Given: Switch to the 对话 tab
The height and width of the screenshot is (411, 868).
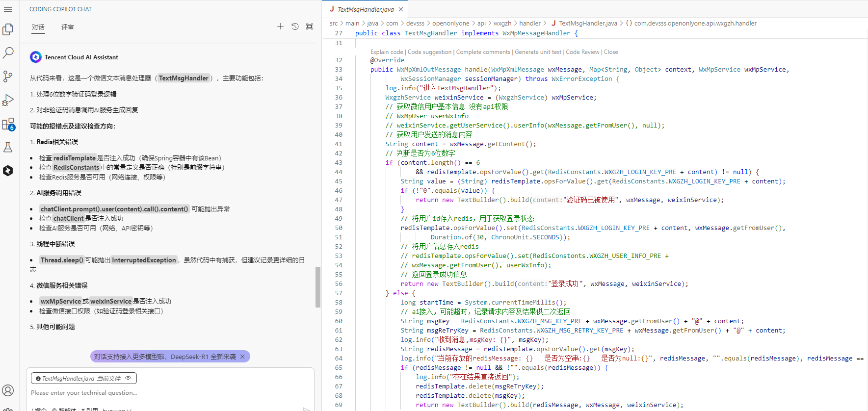Looking at the screenshot, I should (x=38, y=27).
